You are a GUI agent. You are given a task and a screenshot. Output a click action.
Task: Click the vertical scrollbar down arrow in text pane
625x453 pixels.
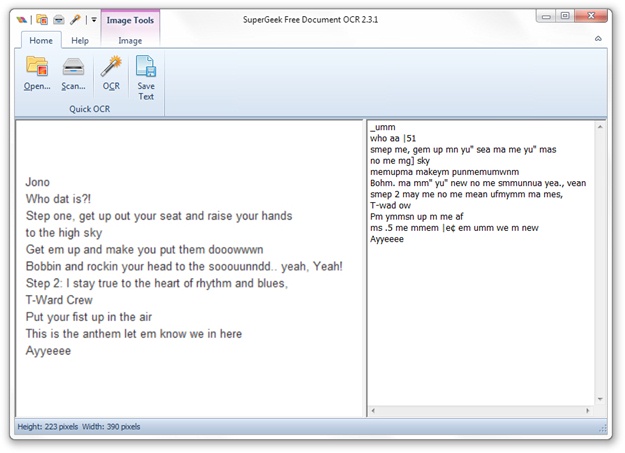click(x=600, y=399)
